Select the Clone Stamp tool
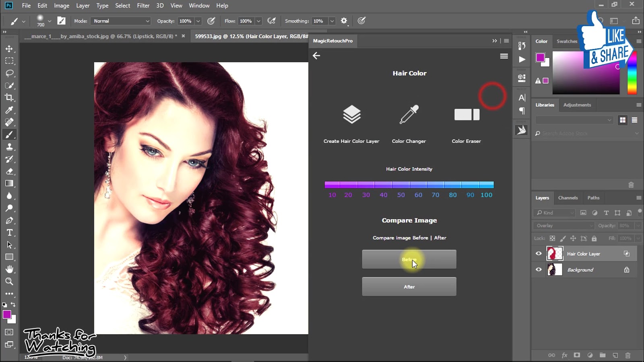Viewport: 644px width, 362px height. click(x=9, y=147)
